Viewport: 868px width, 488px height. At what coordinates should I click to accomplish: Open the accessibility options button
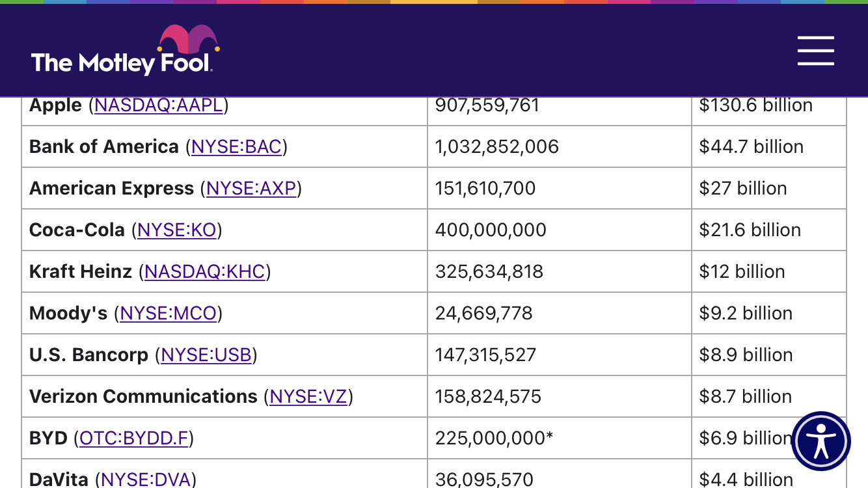click(x=821, y=441)
